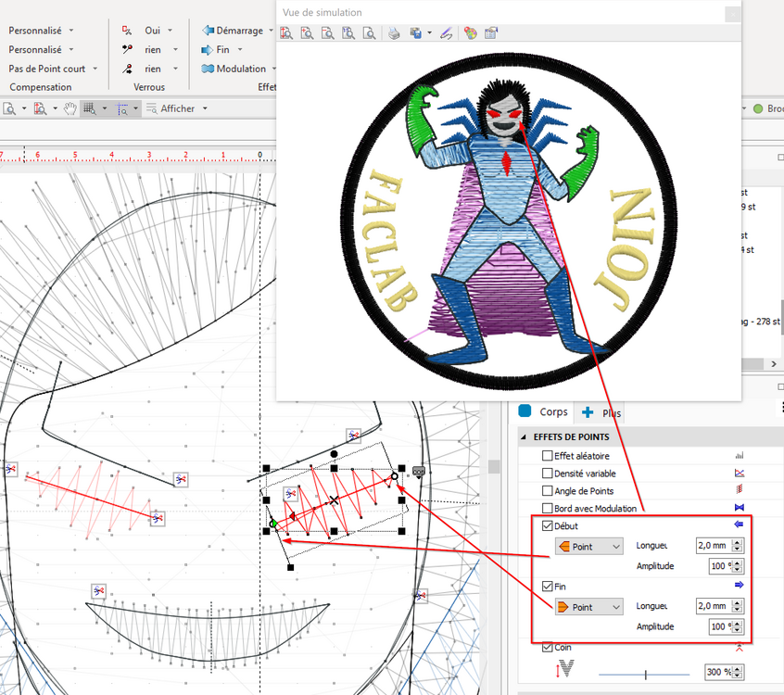Open the Oui trim dropdown
Viewport: 784px width, 695px height.
(x=170, y=31)
